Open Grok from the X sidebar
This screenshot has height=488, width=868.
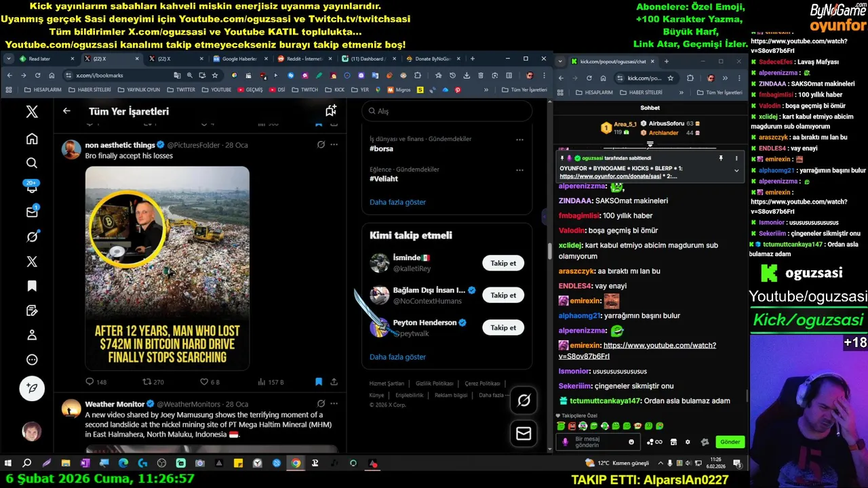(32, 237)
